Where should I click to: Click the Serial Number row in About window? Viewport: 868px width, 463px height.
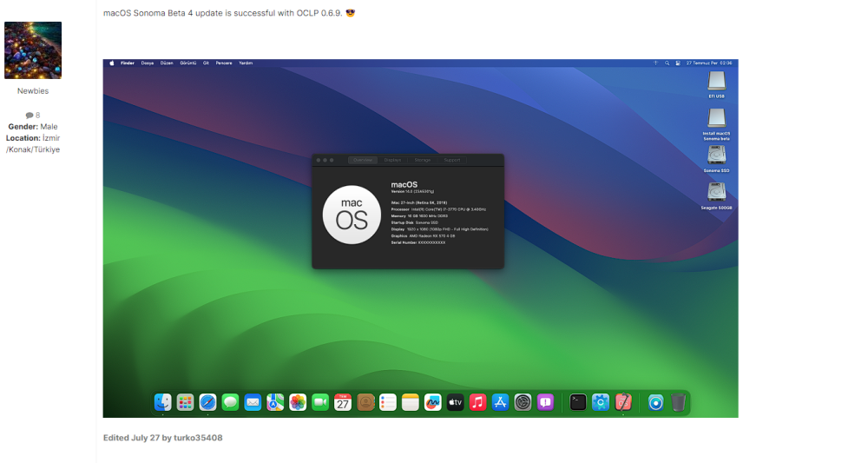(x=418, y=242)
